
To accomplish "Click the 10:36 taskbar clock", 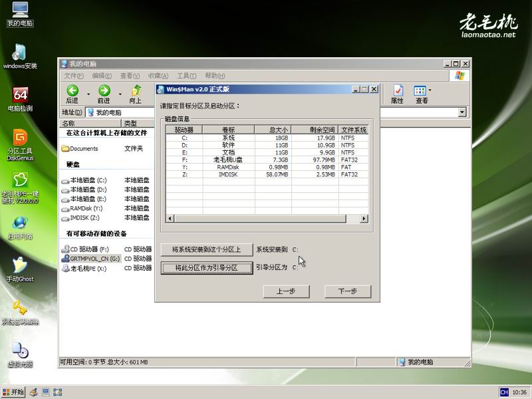I will click(519, 392).
